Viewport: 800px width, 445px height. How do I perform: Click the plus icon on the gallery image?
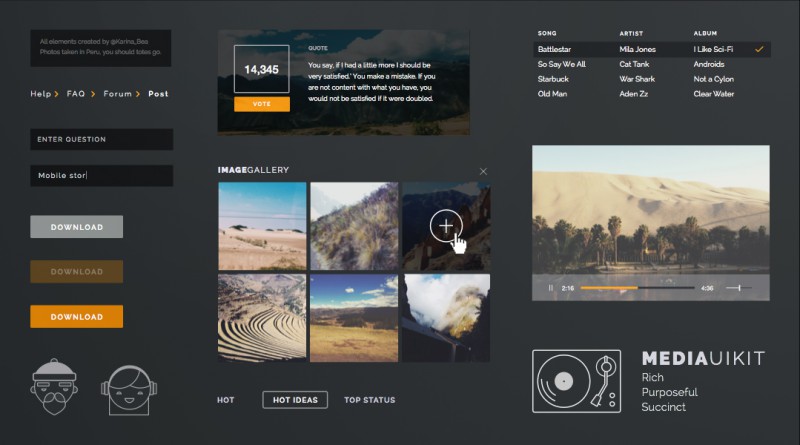(x=446, y=226)
